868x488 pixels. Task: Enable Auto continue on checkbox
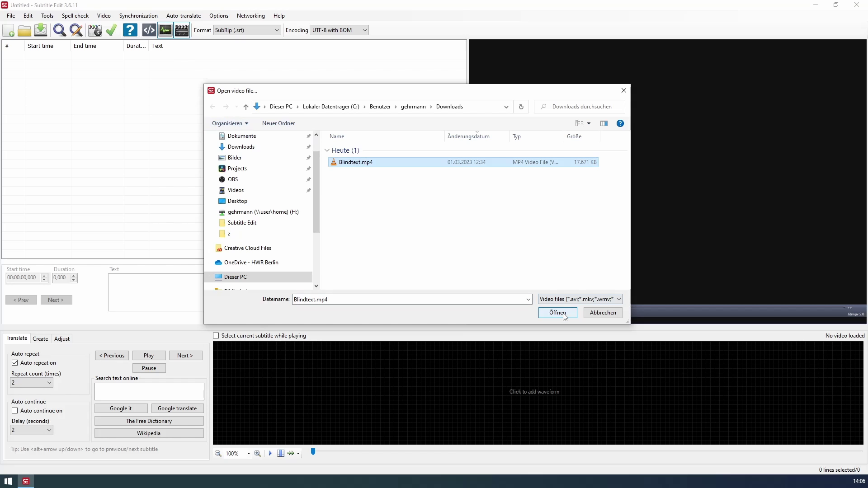pyautogui.click(x=15, y=411)
